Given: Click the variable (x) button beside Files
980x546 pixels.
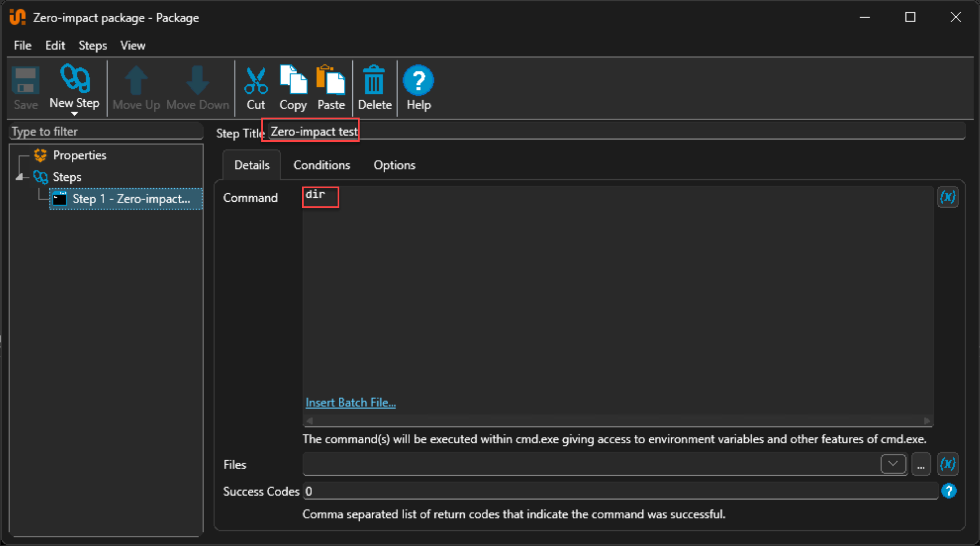Looking at the screenshot, I should point(948,464).
